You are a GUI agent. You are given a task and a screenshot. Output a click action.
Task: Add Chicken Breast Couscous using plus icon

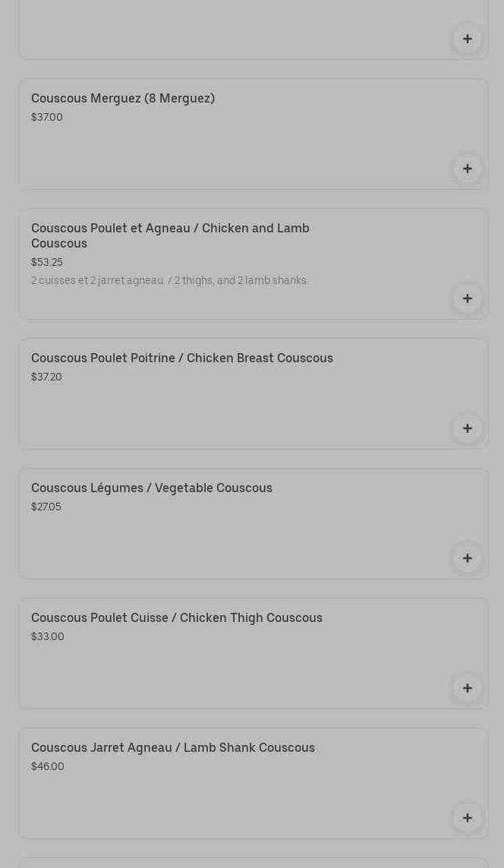[468, 428]
